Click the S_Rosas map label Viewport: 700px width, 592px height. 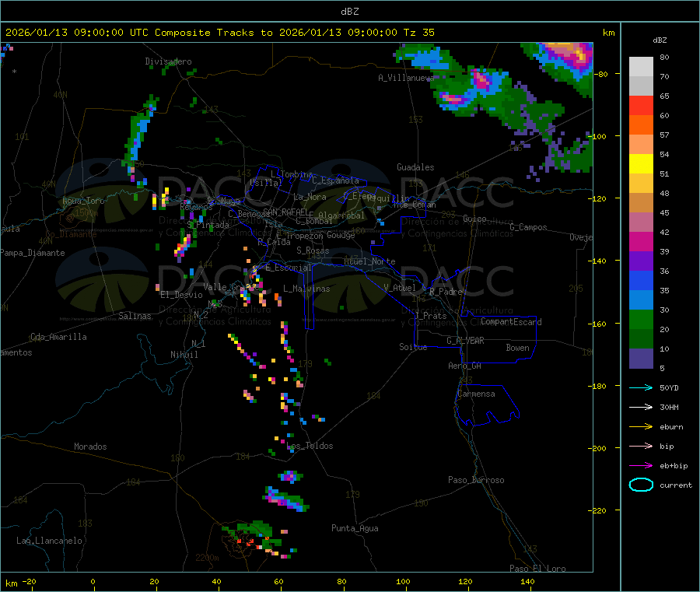[313, 250]
